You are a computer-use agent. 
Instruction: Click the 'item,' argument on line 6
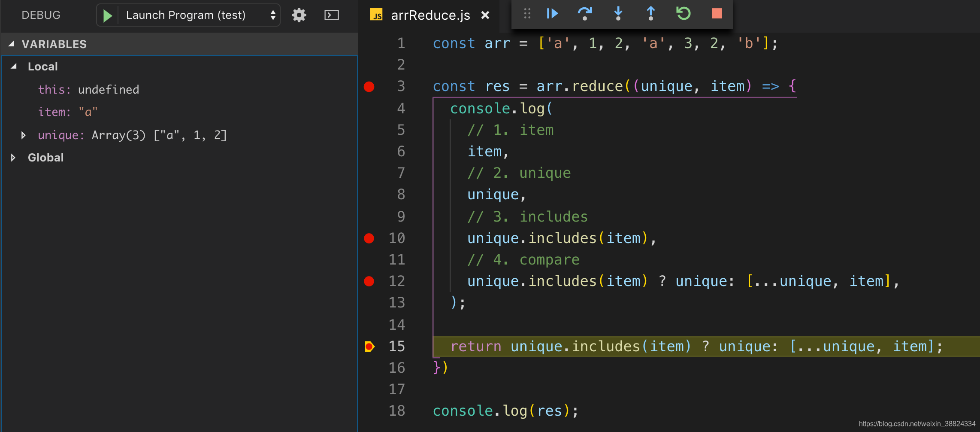pos(488,152)
